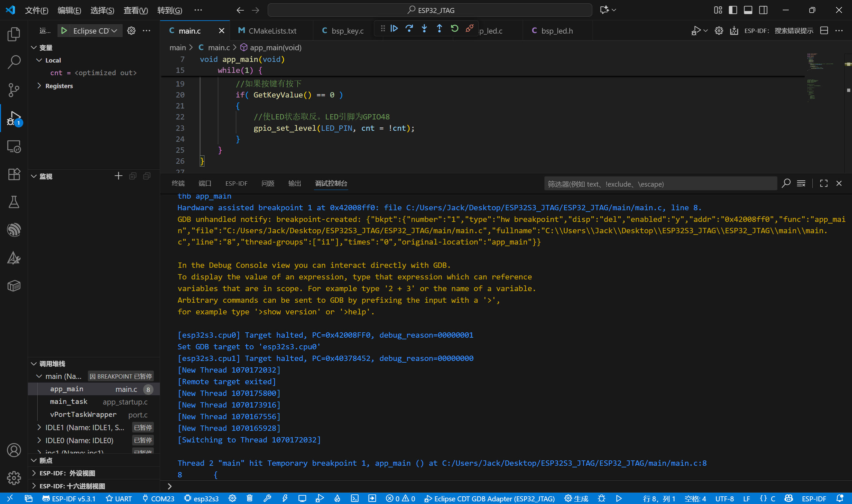Open the Testing flask view
The height and width of the screenshot is (504, 852).
(x=14, y=202)
